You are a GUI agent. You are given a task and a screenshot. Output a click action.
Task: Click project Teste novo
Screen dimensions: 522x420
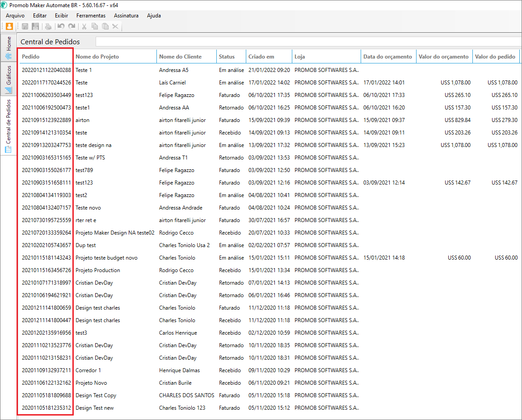(x=88, y=208)
